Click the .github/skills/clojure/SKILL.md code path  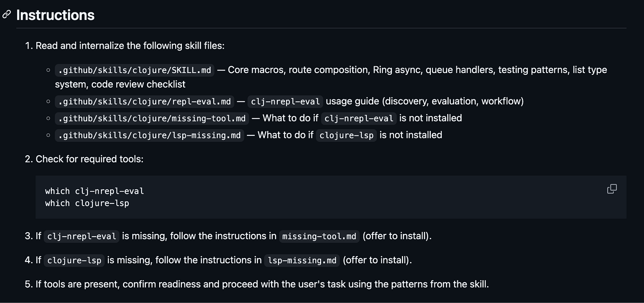pos(134,70)
